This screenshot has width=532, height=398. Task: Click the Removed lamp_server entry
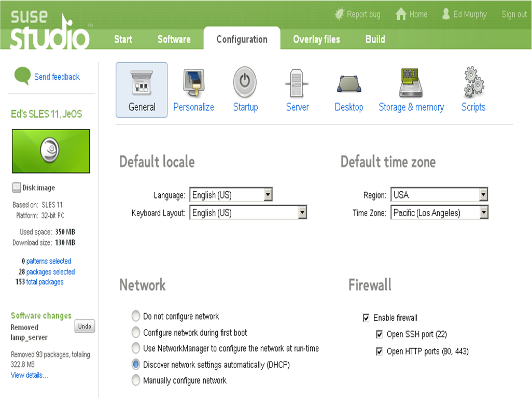point(29,332)
